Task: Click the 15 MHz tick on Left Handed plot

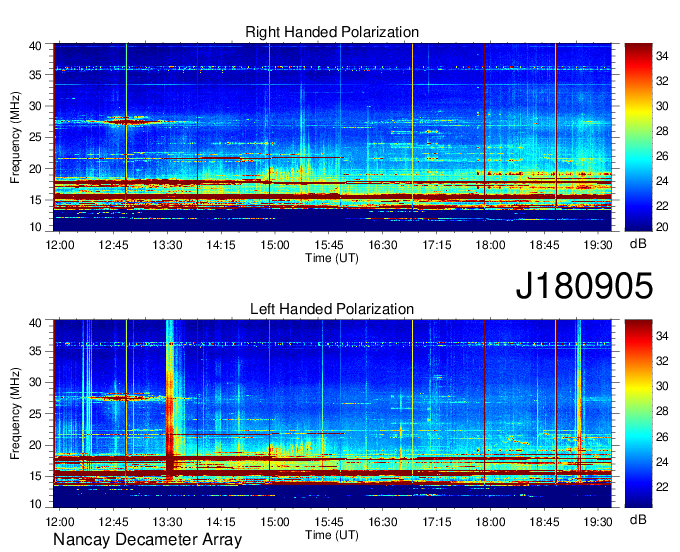Action: (35, 476)
